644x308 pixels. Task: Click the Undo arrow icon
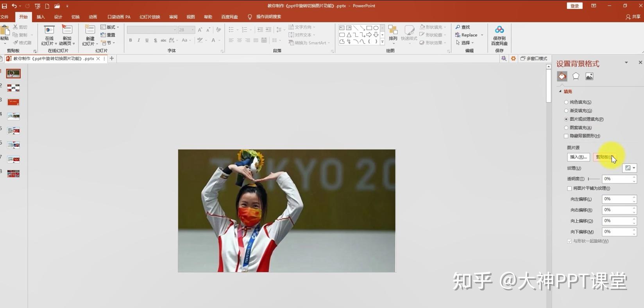click(14, 6)
